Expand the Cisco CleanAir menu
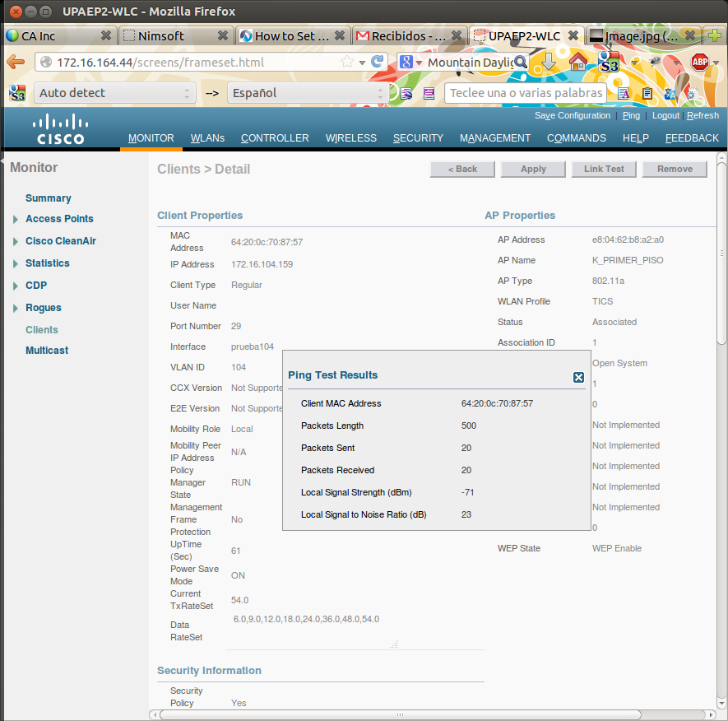The height and width of the screenshot is (721, 728). pos(16,242)
